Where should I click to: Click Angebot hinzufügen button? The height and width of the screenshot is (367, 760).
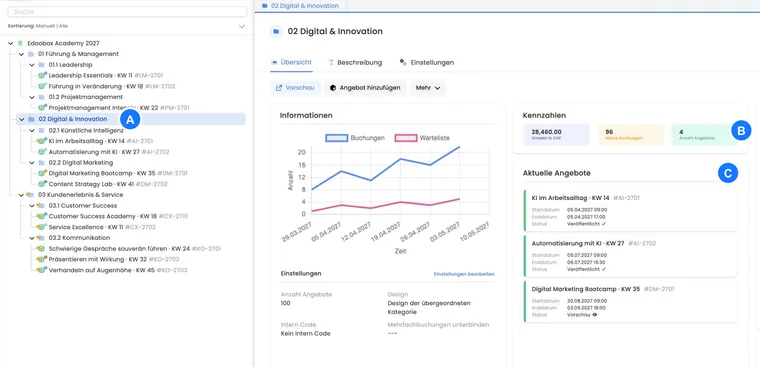pyautogui.click(x=365, y=88)
